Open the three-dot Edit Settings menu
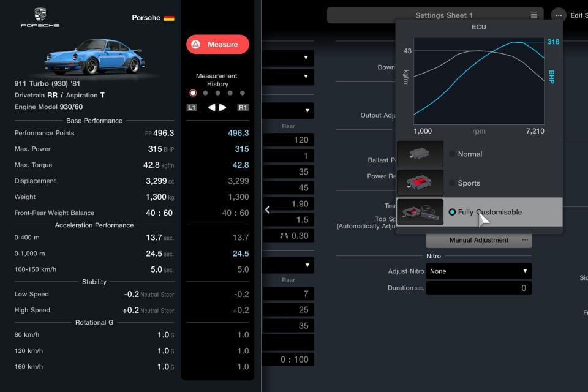Screen dimensions: 588x392 (x=559, y=15)
